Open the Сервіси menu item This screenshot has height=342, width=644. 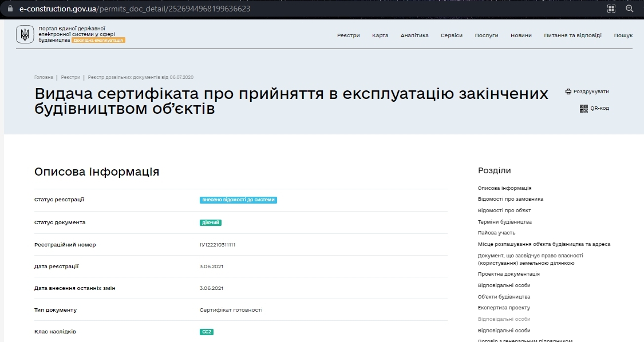point(452,35)
